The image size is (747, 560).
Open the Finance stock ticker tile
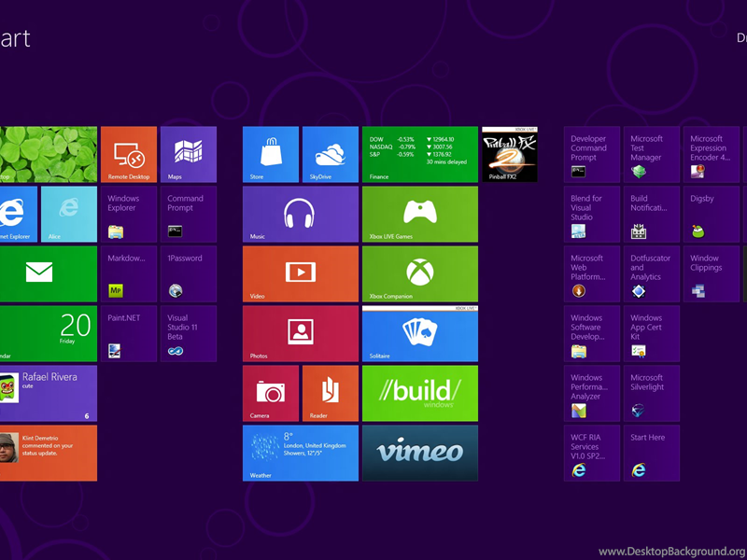coord(420,154)
